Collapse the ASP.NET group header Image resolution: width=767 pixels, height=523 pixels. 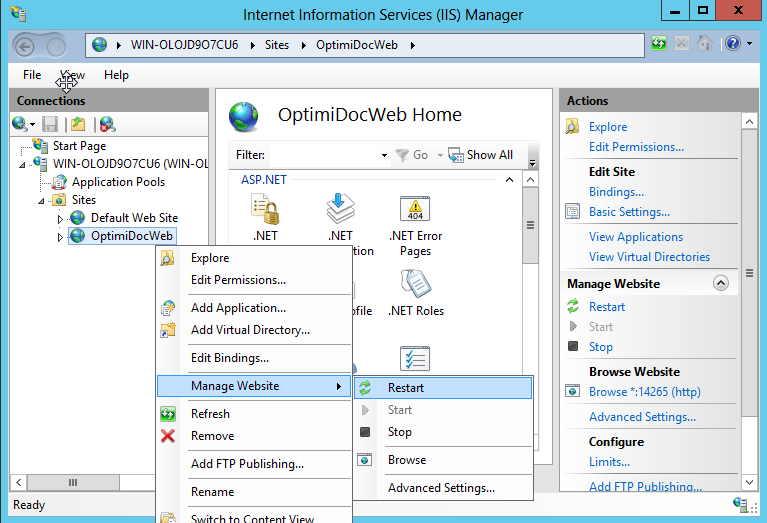(x=509, y=180)
